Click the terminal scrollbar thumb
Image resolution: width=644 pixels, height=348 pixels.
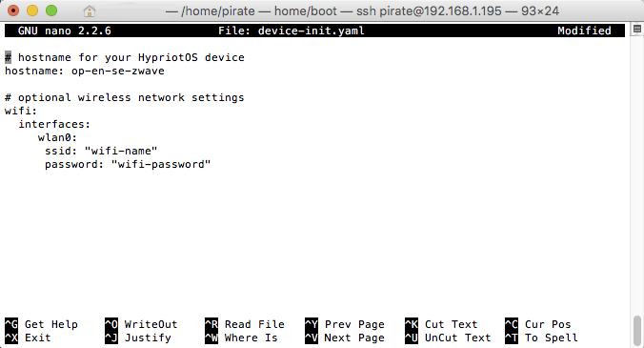coord(637,331)
